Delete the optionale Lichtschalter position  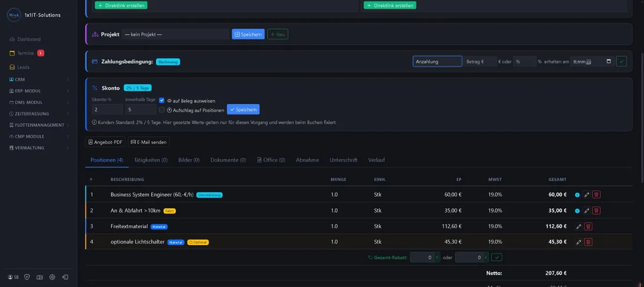588,242
